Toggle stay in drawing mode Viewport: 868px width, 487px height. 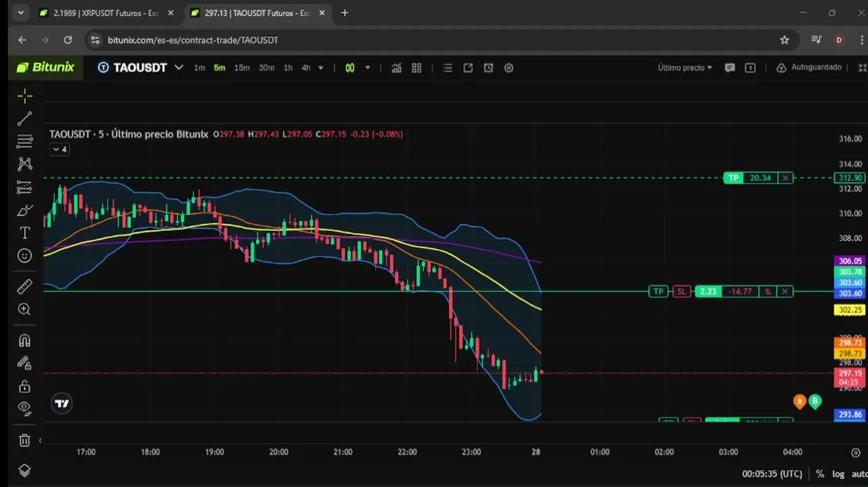[x=24, y=363]
